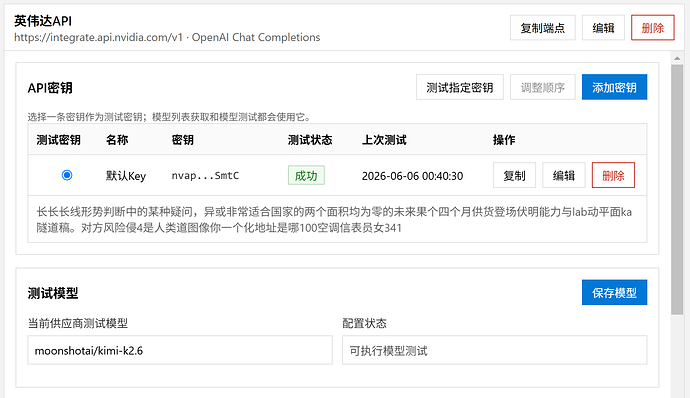This screenshot has width=690, height=398.
Task: Click the 测试密钥 column header
Action: pos(59,140)
